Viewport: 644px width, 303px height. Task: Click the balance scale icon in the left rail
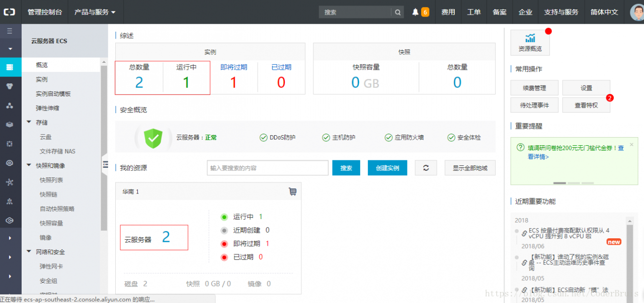click(x=10, y=201)
